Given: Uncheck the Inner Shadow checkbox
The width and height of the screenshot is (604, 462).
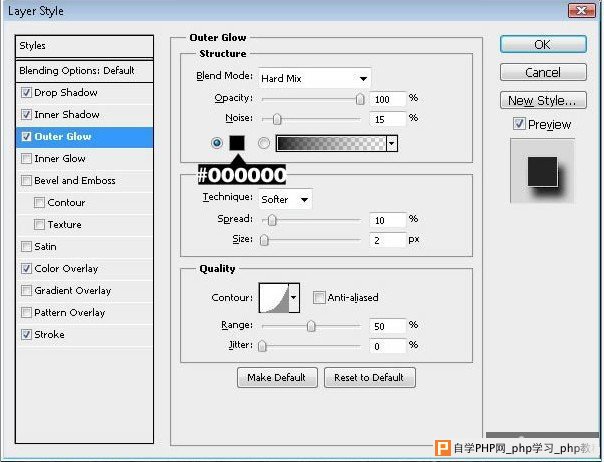Looking at the screenshot, I should point(26,114).
